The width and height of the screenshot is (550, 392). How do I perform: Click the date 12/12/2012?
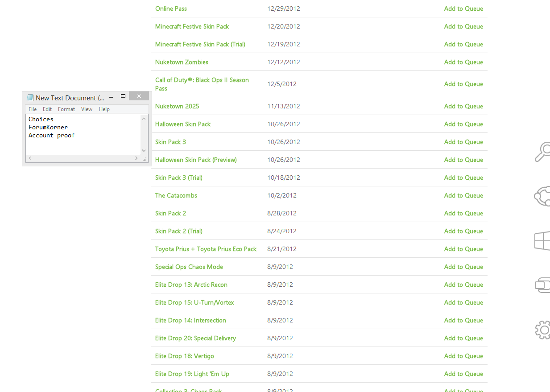pos(284,62)
